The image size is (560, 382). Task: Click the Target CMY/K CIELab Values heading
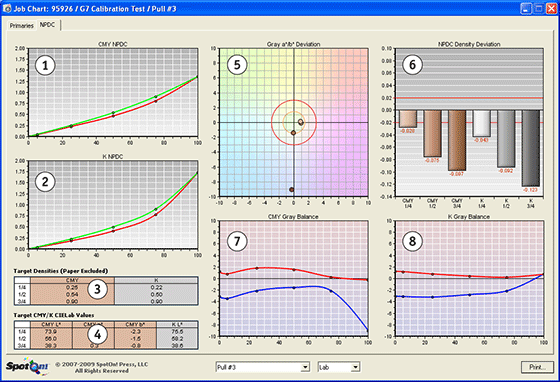point(54,315)
